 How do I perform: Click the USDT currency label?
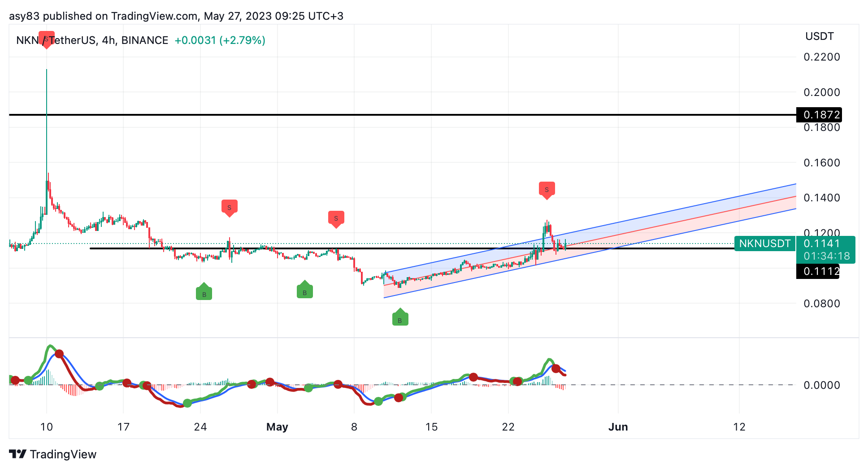coord(819,36)
